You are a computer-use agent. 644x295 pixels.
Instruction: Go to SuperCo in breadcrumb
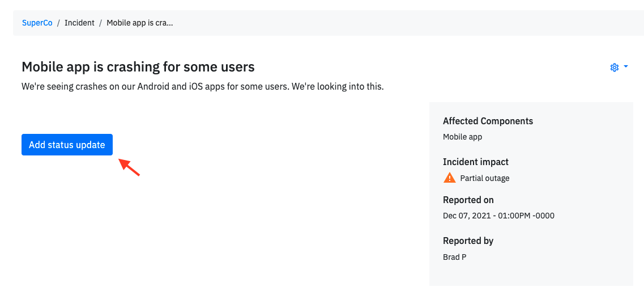coord(37,23)
